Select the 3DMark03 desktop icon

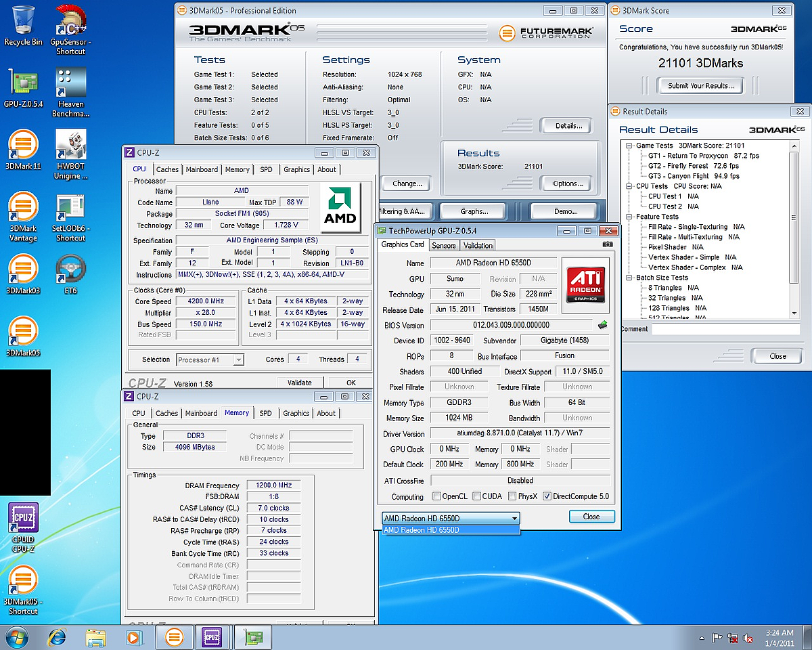(23, 275)
